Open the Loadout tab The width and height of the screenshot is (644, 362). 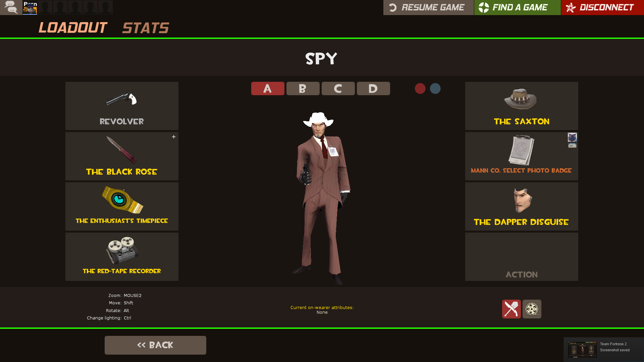[x=73, y=27]
